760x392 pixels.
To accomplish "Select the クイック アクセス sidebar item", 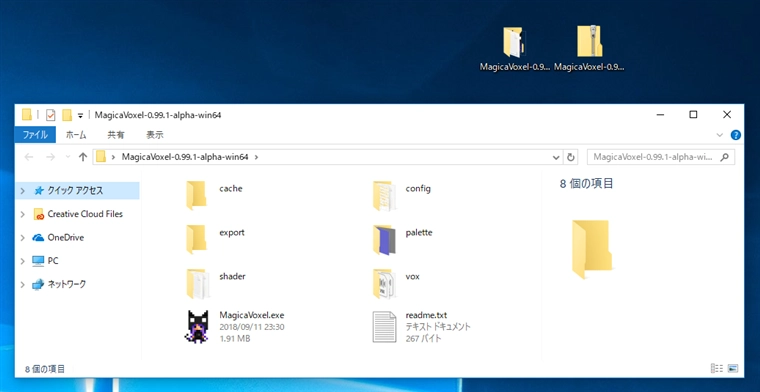I will click(78, 190).
